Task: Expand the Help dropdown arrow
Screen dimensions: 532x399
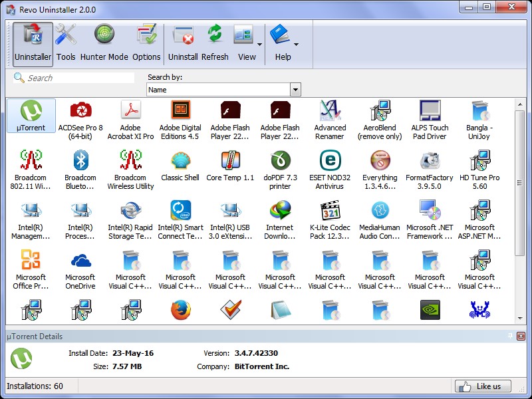Action: point(296,45)
